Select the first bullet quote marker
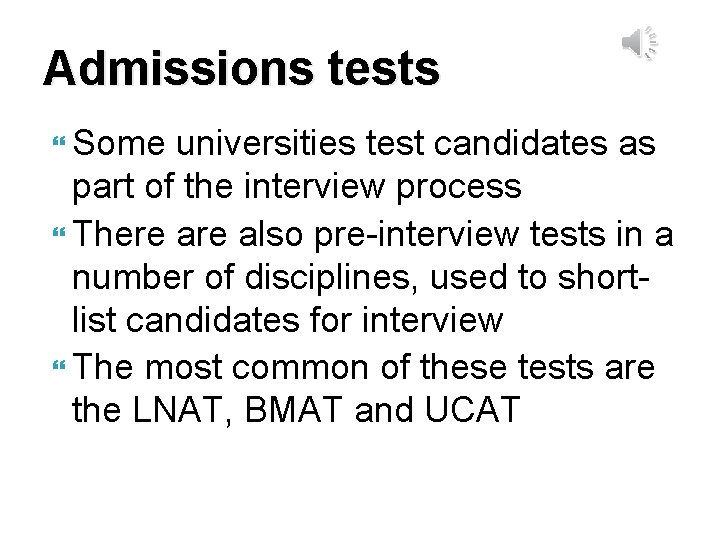The image size is (720, 540). tap(59, 141)
